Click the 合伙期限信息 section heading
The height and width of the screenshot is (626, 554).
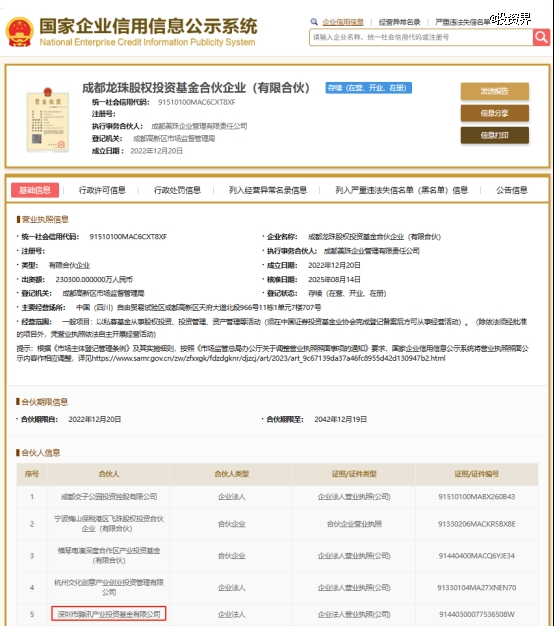pyautogui.click(x=44, y=402)
